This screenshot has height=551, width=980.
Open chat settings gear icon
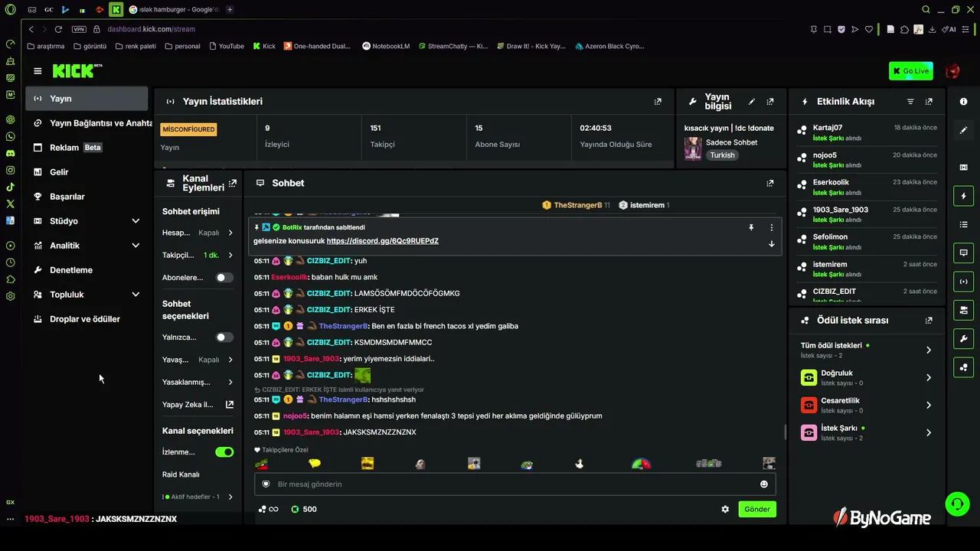(725, 509)
